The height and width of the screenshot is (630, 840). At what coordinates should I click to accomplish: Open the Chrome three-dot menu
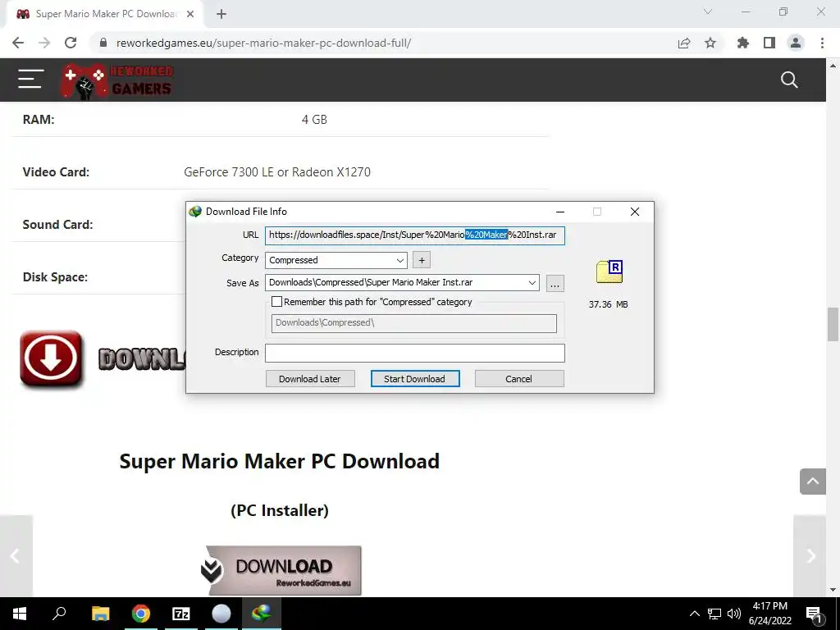(x=822, y=43)
